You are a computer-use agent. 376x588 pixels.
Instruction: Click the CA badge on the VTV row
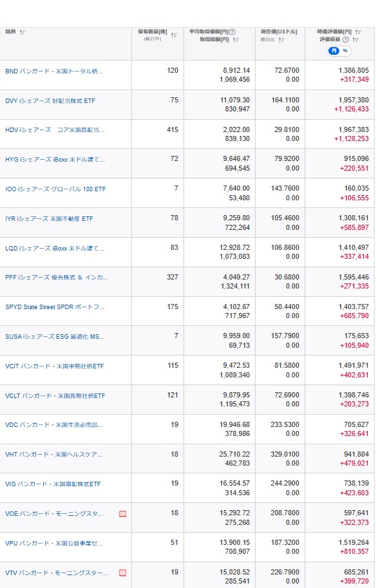[x=122, y=573]
